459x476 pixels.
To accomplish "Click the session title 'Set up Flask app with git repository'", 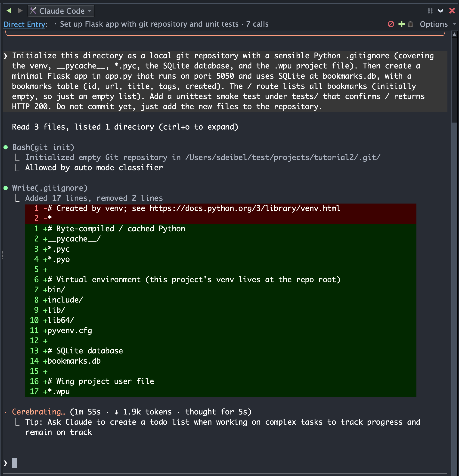I will [149, 24].
